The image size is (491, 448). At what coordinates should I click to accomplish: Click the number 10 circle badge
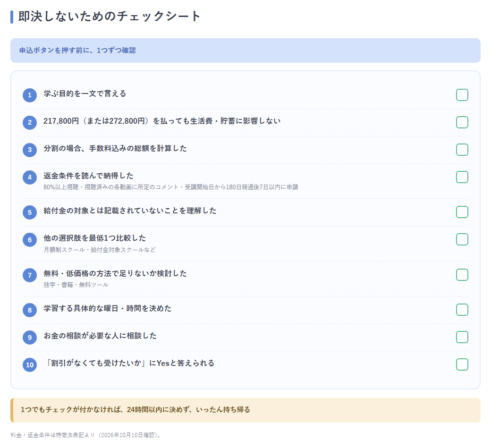point(30,365)
